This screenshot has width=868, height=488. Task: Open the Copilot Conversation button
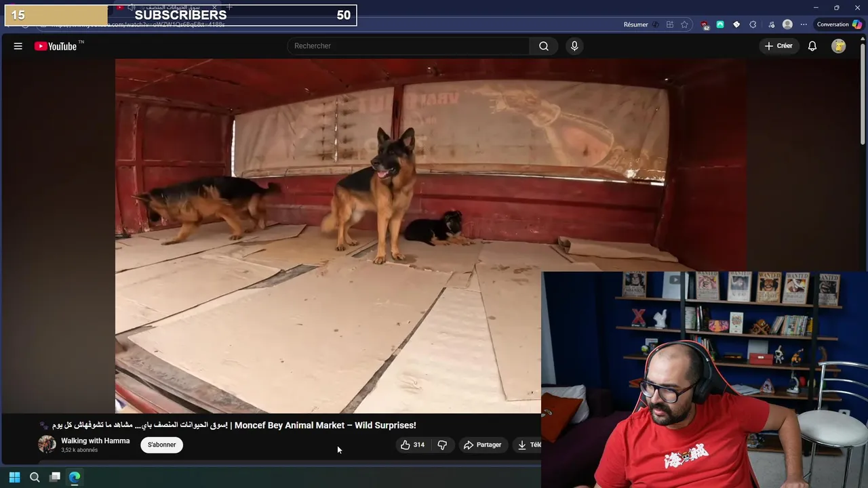[839, 24]
